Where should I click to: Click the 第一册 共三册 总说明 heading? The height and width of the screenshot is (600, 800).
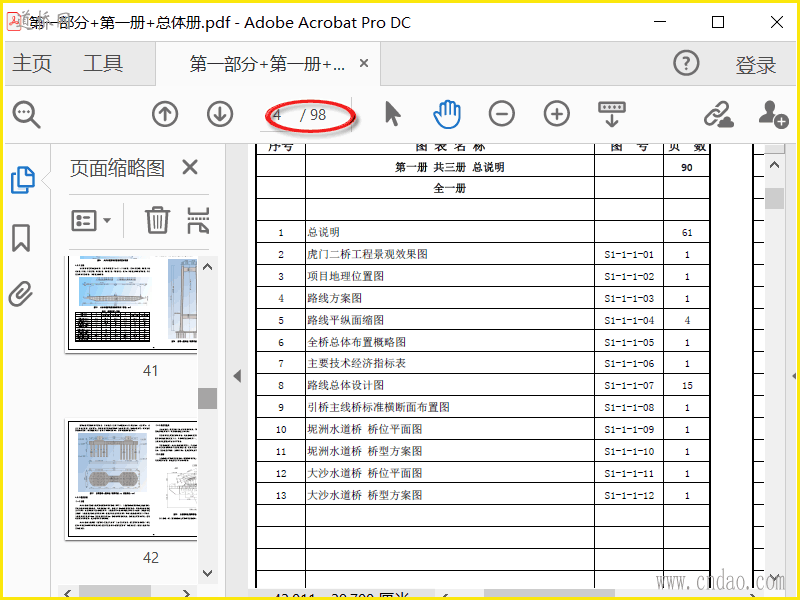[x=449, y=167]
